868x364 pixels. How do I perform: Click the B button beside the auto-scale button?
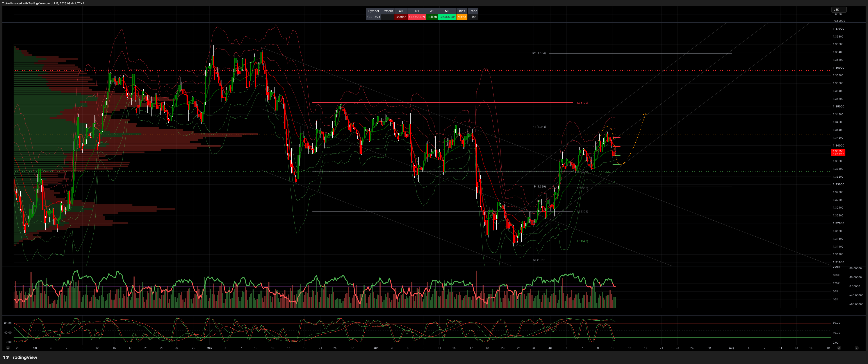(856, 348)
